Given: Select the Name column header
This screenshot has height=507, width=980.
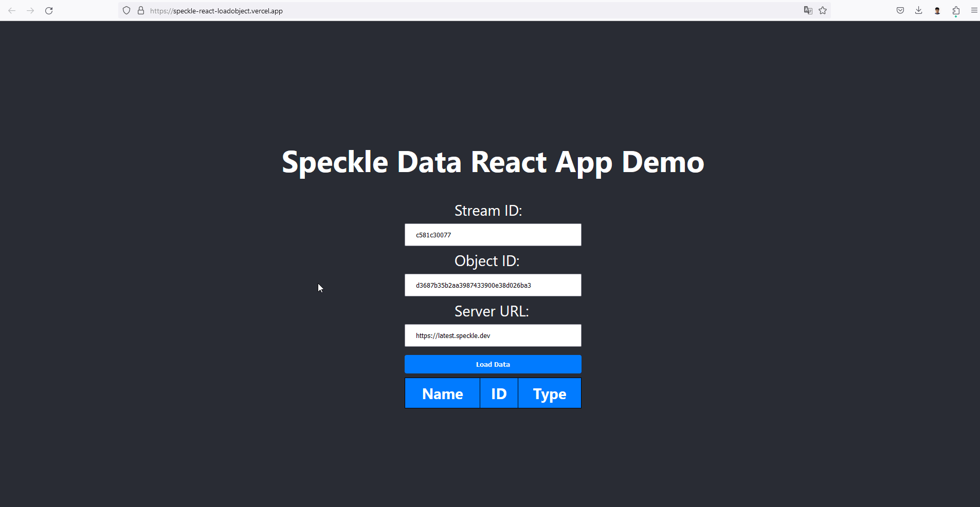Looking at the screenshot, I should 443,393.
